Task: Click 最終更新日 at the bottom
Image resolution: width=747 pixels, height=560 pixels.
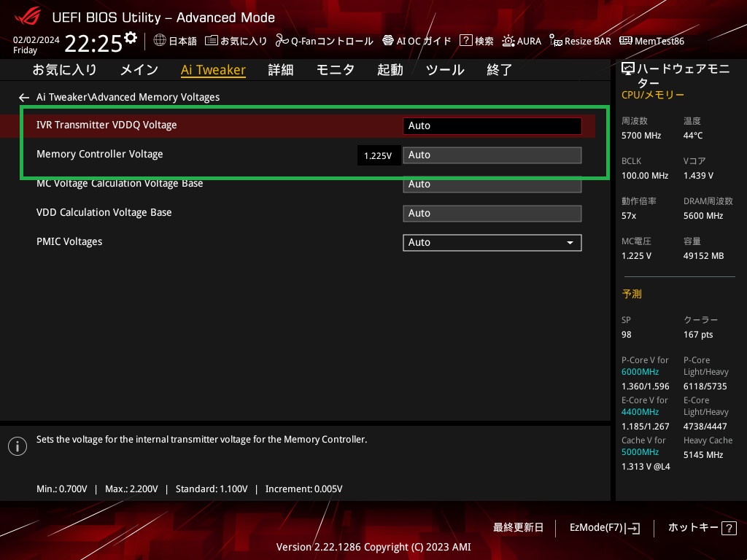Action: tap(518, 528)
